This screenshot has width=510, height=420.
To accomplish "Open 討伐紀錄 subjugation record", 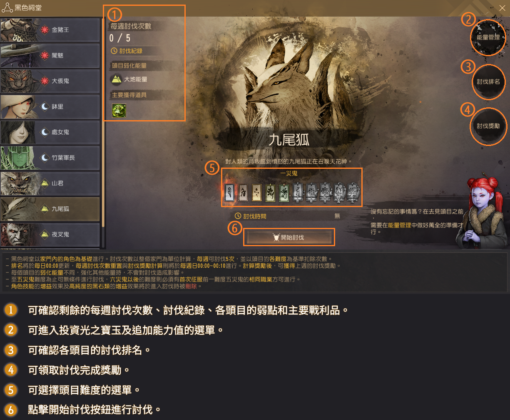I will coord(127,51).
